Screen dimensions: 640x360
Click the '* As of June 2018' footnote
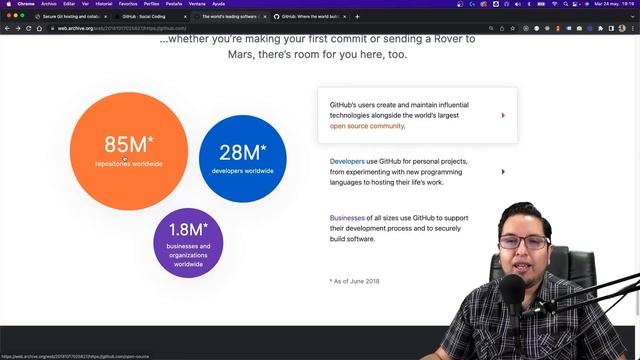coord(354,281)
